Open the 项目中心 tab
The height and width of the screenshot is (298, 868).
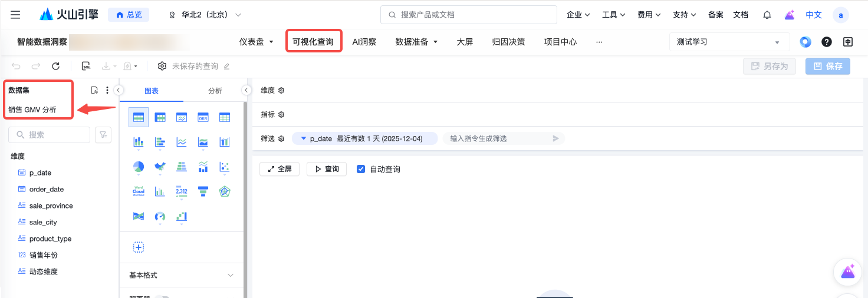pos(560,42)
